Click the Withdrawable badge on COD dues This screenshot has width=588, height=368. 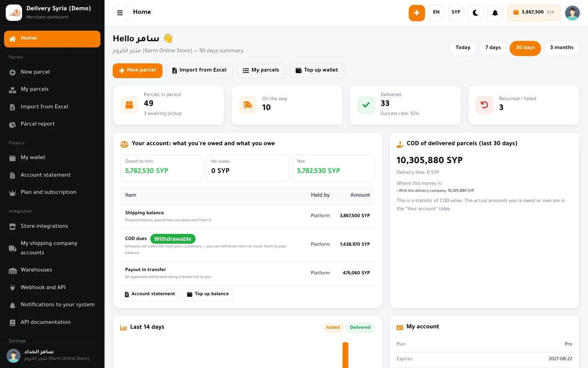[x=173, y=239]
